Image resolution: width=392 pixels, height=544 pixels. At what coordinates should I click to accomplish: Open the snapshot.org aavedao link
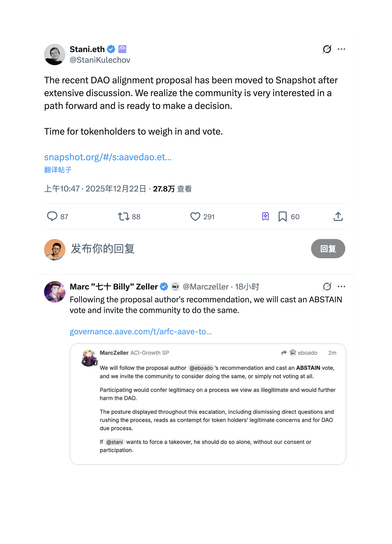pos(108,157)
